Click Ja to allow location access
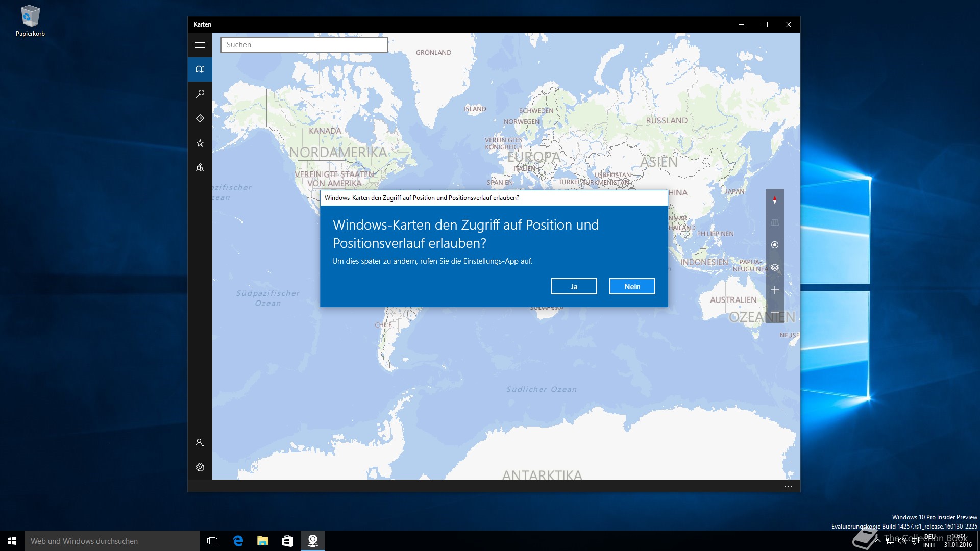 (574, 286)
